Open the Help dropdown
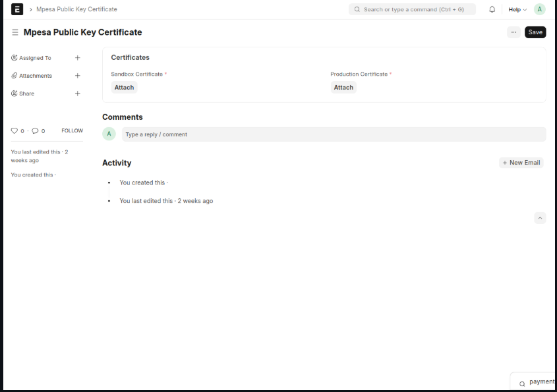Image resolution: width=557 pixels, height=392 pixels. tap(517, 10)
